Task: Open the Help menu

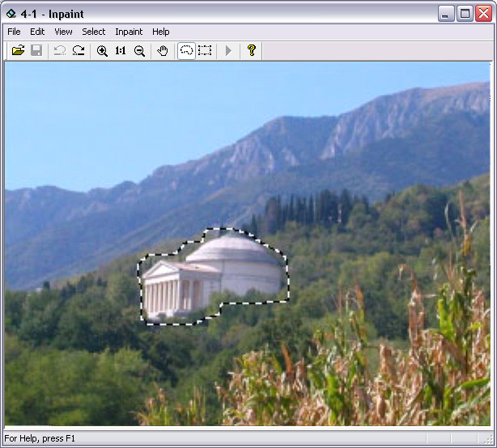Action: pos(161,32)
